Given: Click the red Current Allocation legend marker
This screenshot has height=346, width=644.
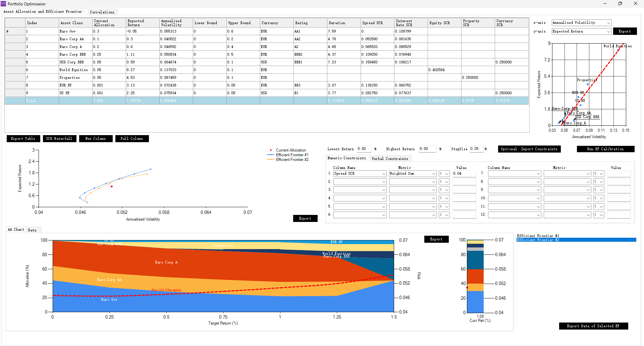Looking at the screenshot, I should click(271, 150).
